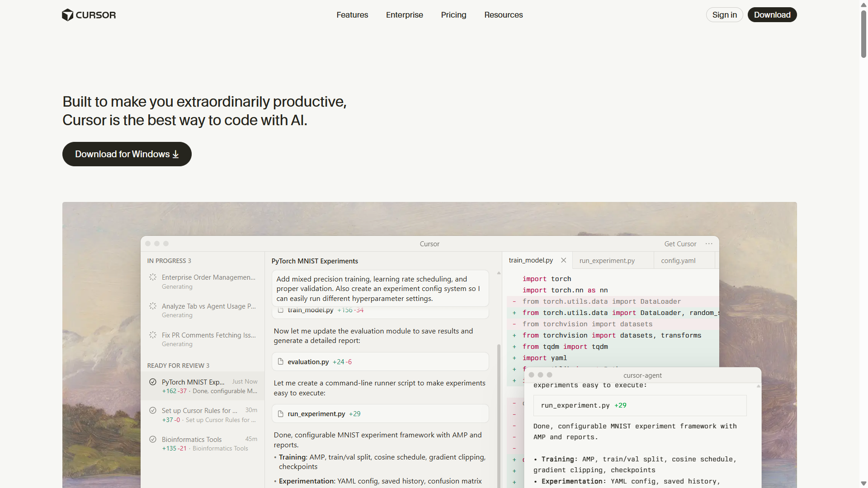
Task: Click the spinner icon beside Enterprise Order Management
Action: (x=152, y=277)
